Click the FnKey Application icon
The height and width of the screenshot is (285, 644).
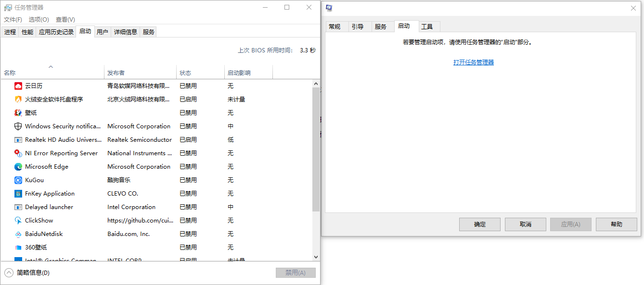click(x=18, y=194)
